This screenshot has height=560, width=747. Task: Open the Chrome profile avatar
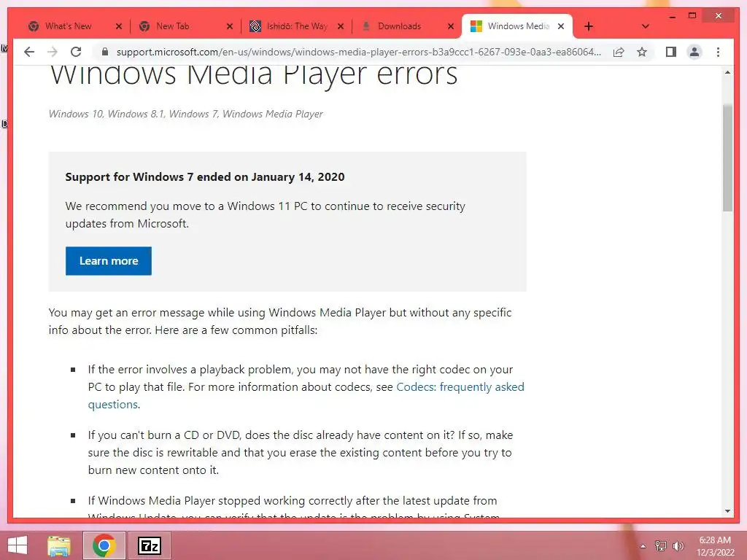[x=694, y=52]
